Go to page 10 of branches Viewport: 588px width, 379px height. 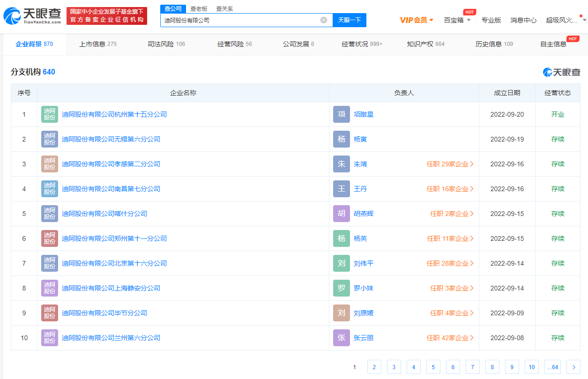coord(531,367)
